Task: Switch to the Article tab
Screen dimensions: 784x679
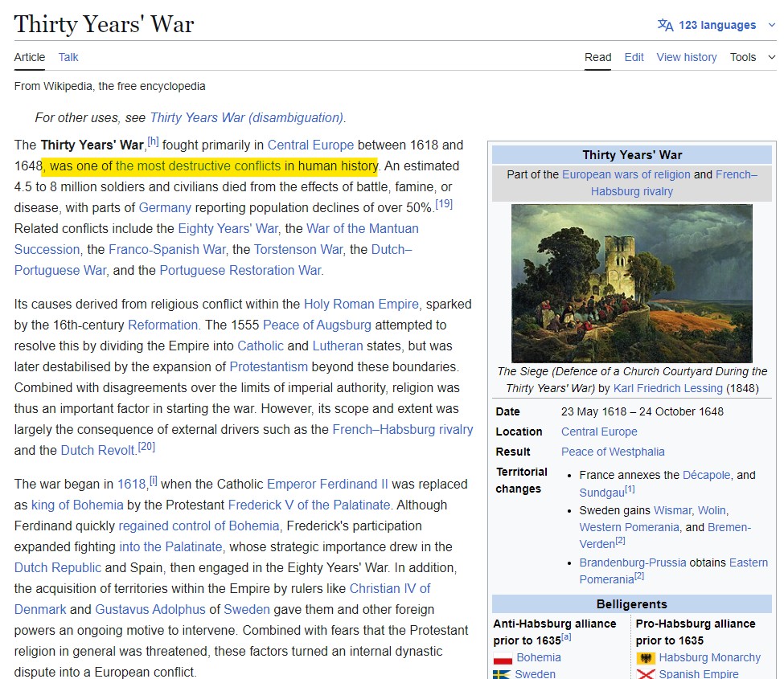Action: pos(30,58)
